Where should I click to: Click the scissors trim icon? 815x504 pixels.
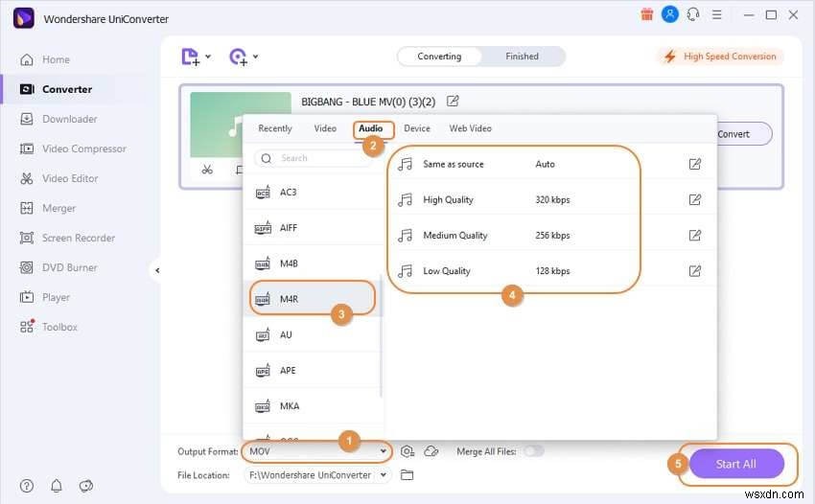pyautogui.click(x=207, y=170)
